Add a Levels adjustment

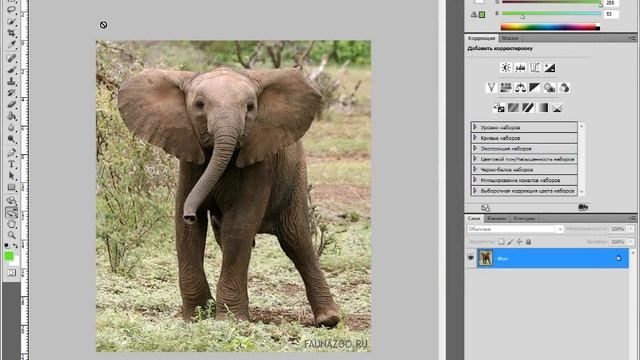pyautogui.click(x=520, y=68)
